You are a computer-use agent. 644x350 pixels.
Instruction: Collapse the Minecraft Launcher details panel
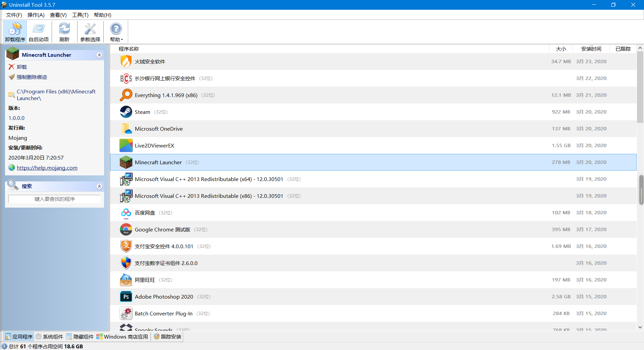pyautogui.click(x=99, y=55)
